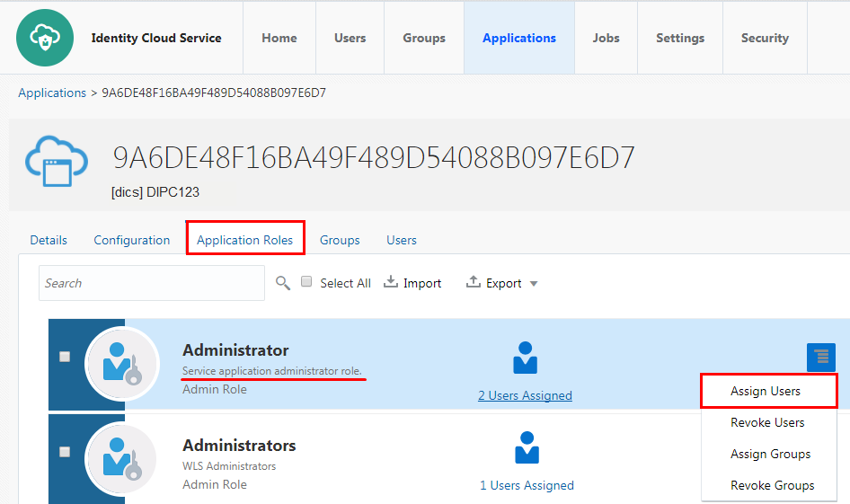Tick the Administrator role checkbox
This screenshot has width=850, height=504.
pyautogui.click(x=65, y=357)
